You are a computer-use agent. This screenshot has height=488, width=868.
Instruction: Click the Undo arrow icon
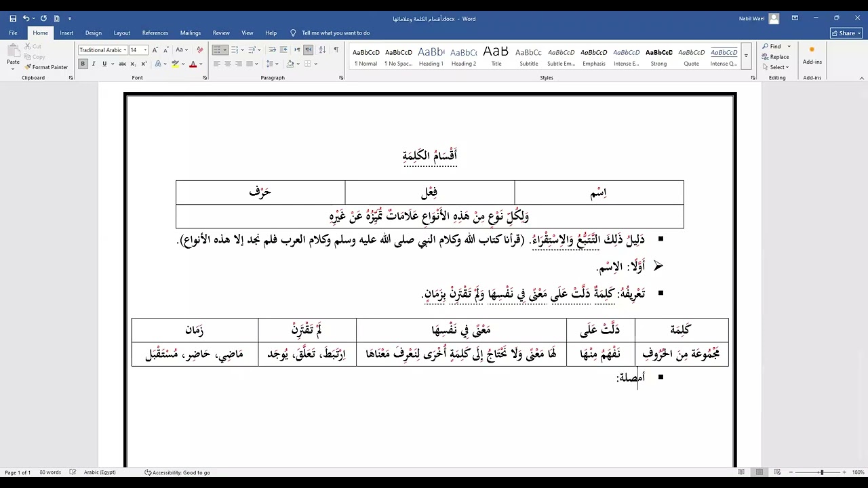tap(26, 18)
